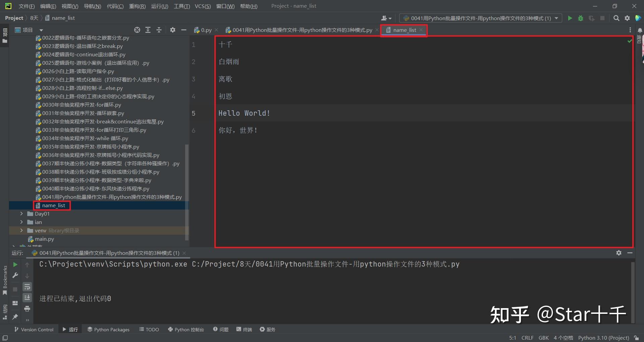Run the current Python script
Screen dimensions: 644x342
coord(570,18)
